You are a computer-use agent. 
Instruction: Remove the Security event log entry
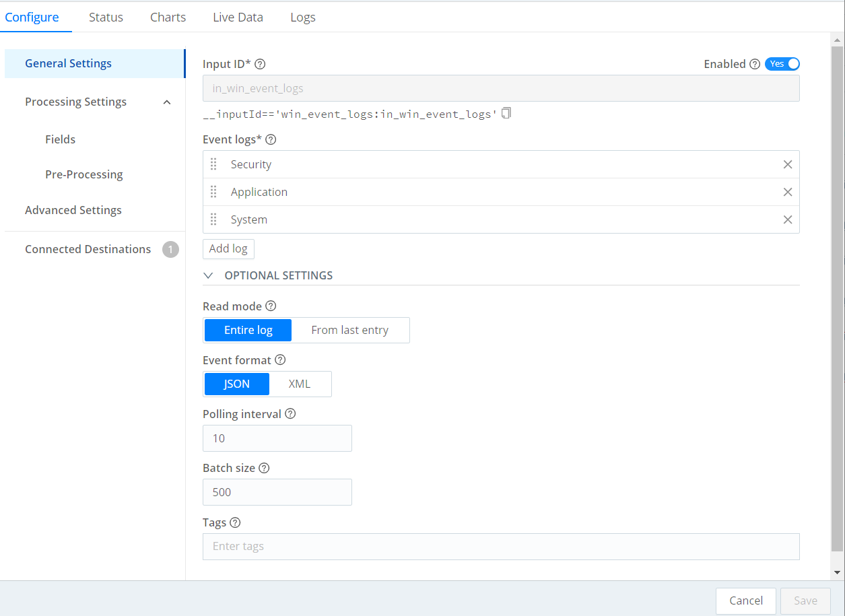(787, 164)
